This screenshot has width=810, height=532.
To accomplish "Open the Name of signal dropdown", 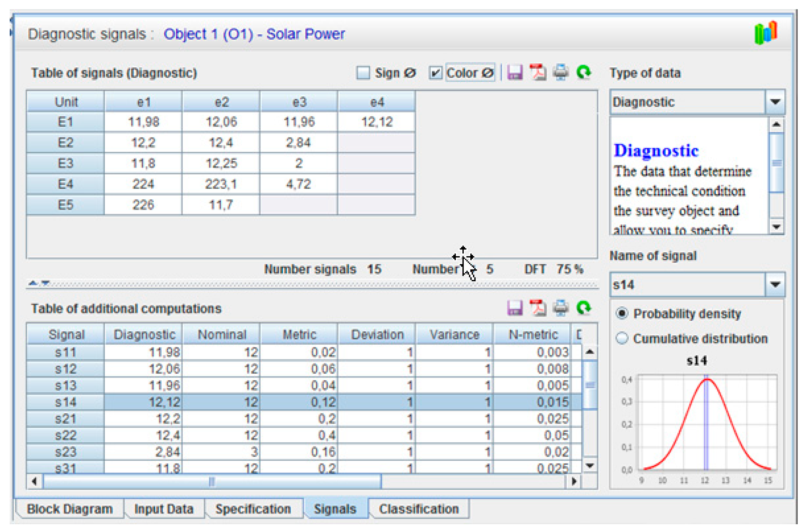I will click(x=775, y=284).
